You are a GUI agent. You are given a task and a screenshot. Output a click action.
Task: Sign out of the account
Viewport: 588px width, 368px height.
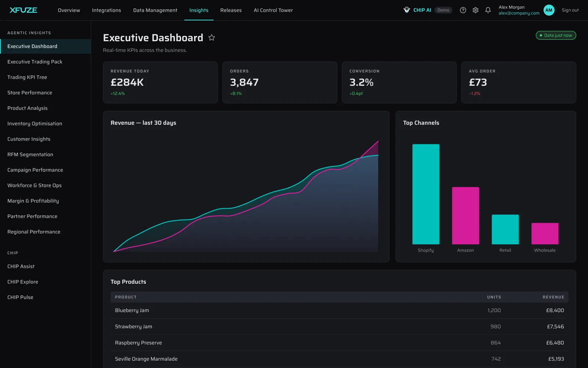tap(570, 10)
